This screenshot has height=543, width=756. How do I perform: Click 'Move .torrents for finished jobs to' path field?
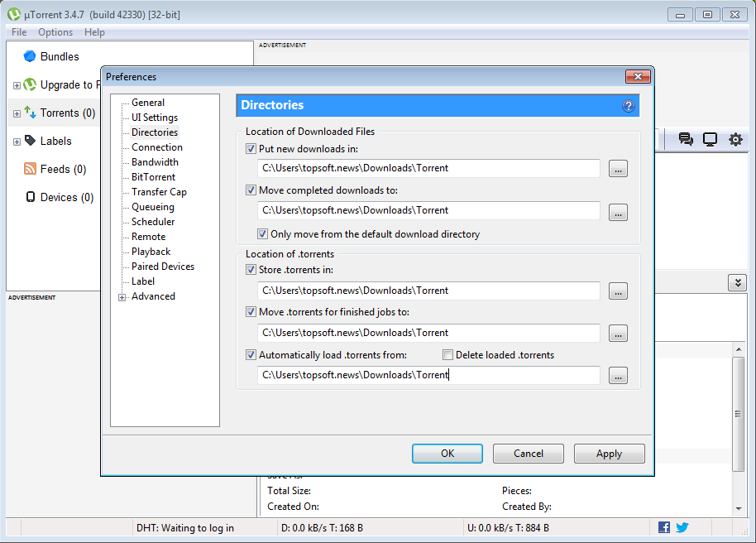tap(428, 333)
